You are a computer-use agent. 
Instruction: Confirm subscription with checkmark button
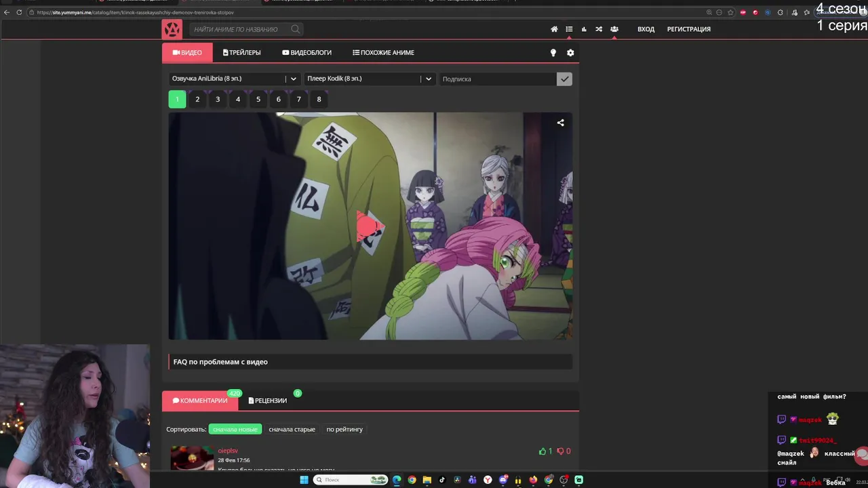(x=564, y=79)
